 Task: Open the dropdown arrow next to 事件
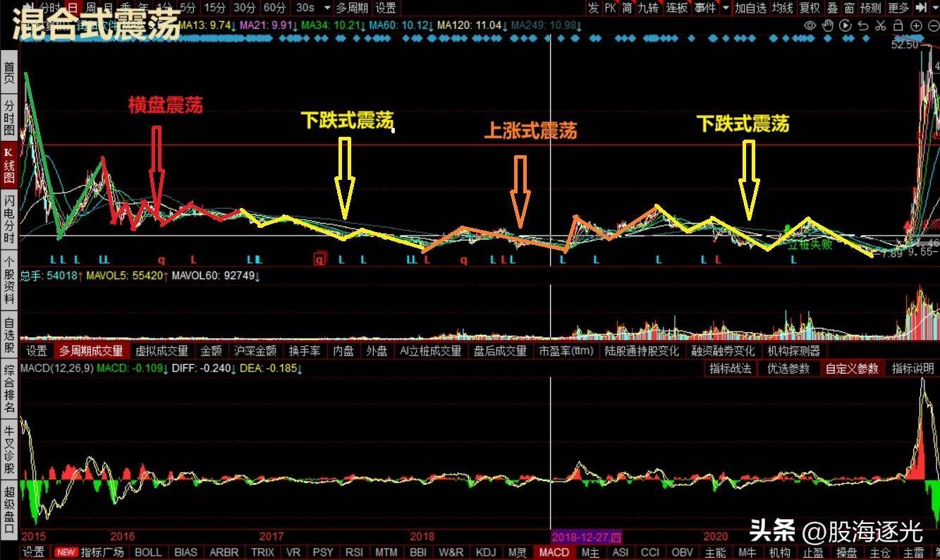[725, 8]
